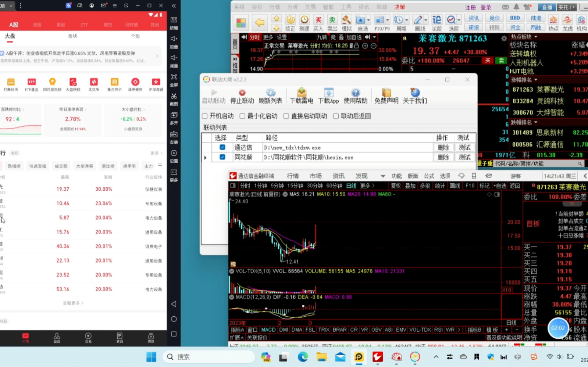
Task: Click 模拟 gavel icon in 同花顺 toolbar
Action: coord(346,19)
